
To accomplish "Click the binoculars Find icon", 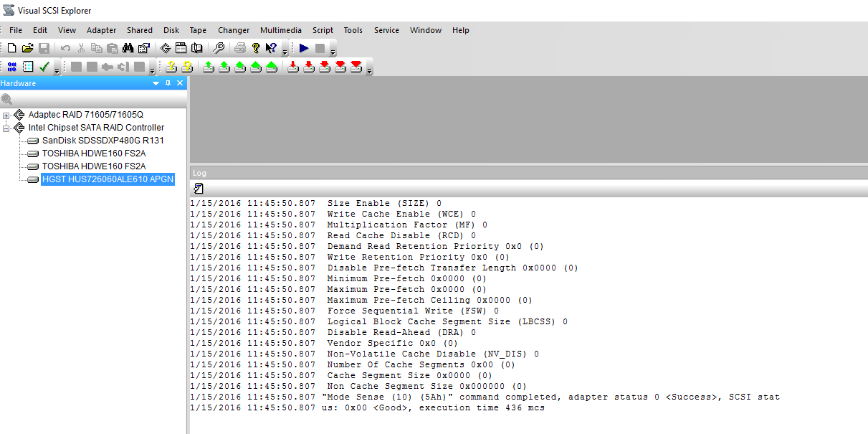I will coord(128,48).
